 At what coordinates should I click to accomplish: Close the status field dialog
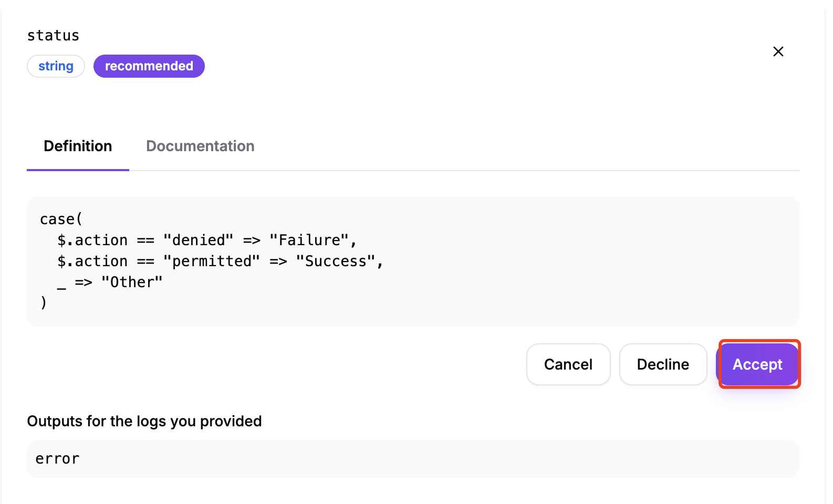[x=778, y=51]
